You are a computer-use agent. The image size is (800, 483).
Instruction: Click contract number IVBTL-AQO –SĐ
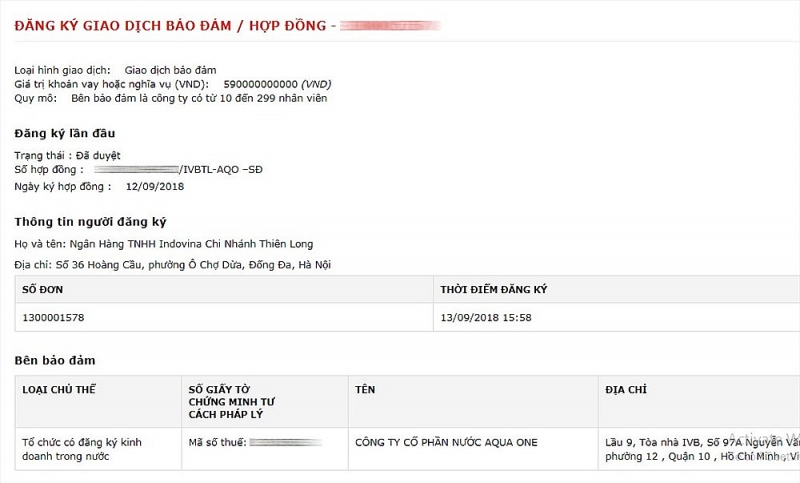[x=222, y=170]
